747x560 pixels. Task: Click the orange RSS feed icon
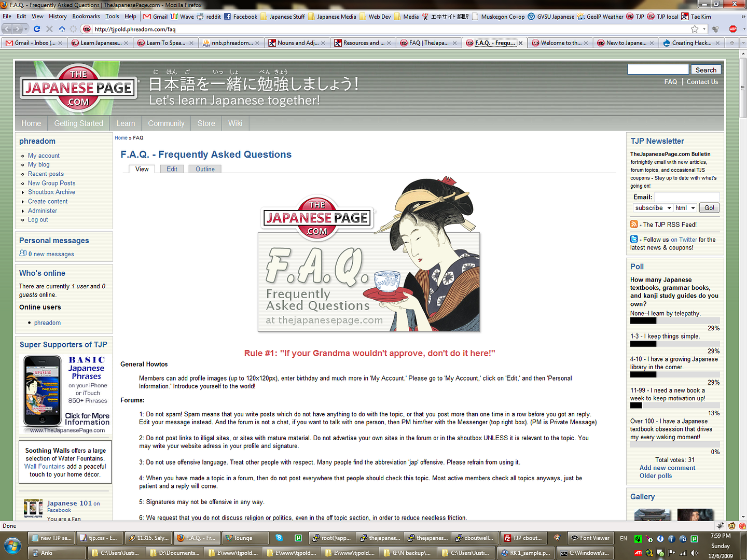[634, 224]
